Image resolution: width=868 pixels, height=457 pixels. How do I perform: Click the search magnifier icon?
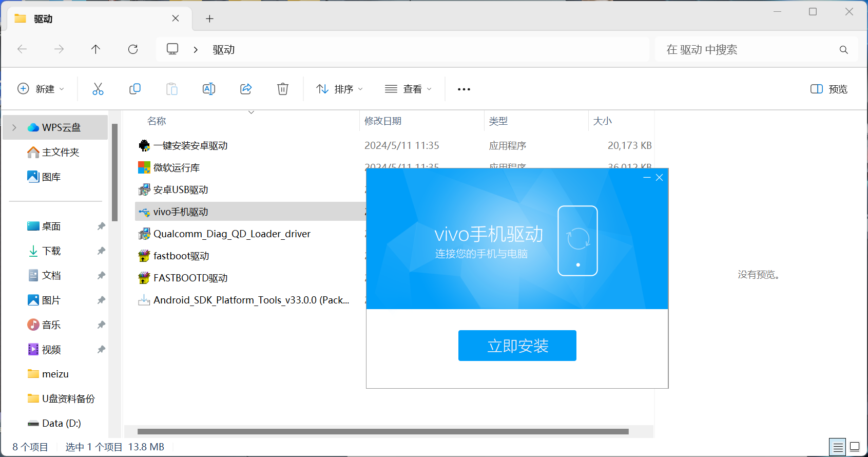(x=843, y=50)
